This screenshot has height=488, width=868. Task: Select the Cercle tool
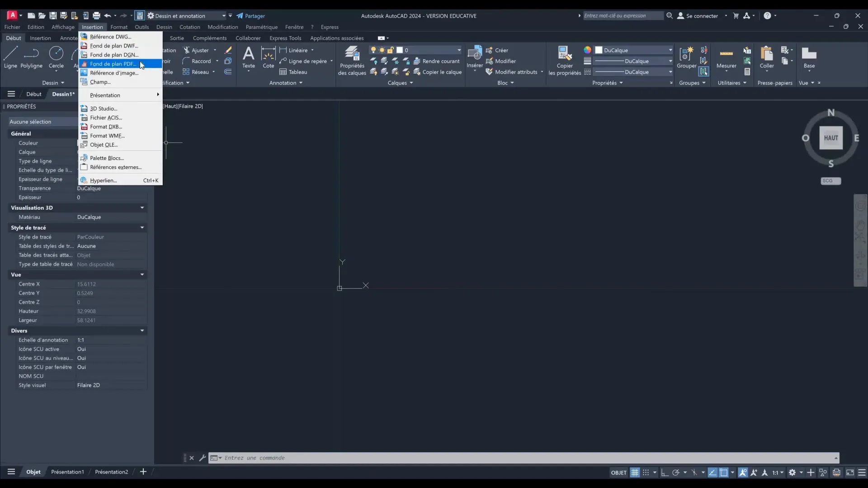[x=56, y=57]
